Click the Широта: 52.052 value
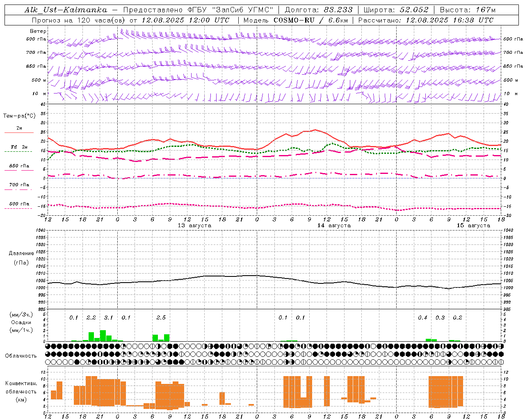The height and width of the screenshot is (420, 525). click(x=396, y=10)
